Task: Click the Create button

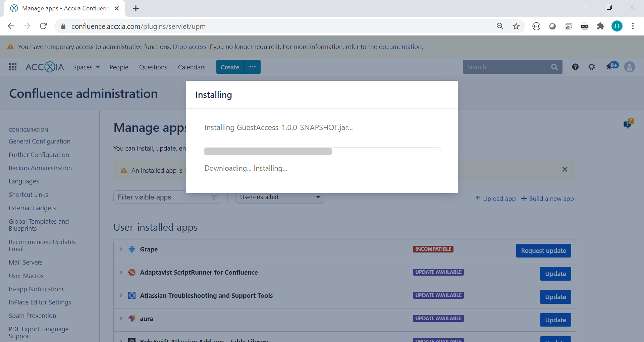Action: [x=230, y=67]
